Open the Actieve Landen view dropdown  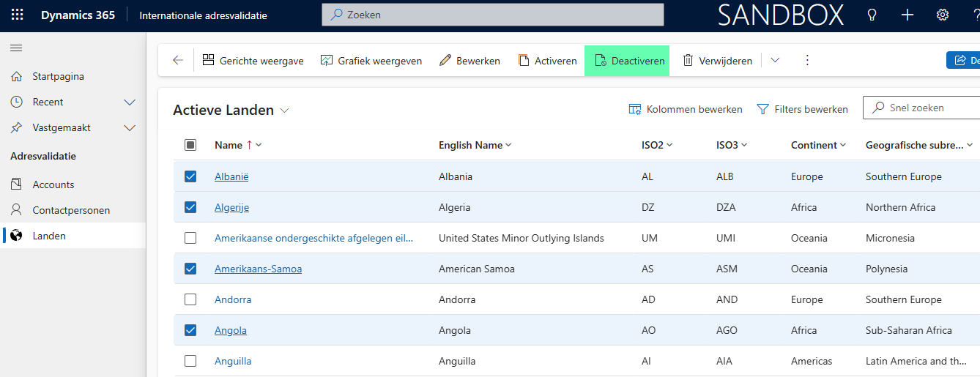point(284,111)
